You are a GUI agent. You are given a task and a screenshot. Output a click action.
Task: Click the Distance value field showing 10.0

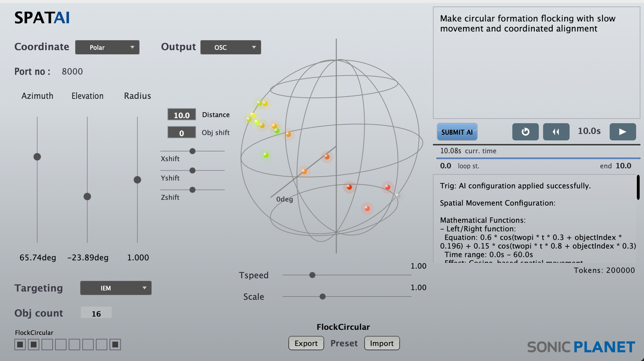181,115
